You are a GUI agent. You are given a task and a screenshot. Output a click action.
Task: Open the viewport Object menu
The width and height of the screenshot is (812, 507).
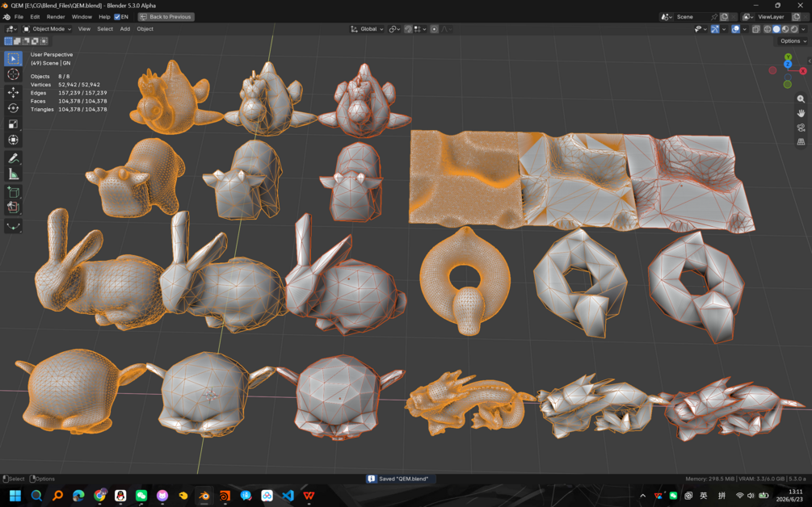click(145, 29)
